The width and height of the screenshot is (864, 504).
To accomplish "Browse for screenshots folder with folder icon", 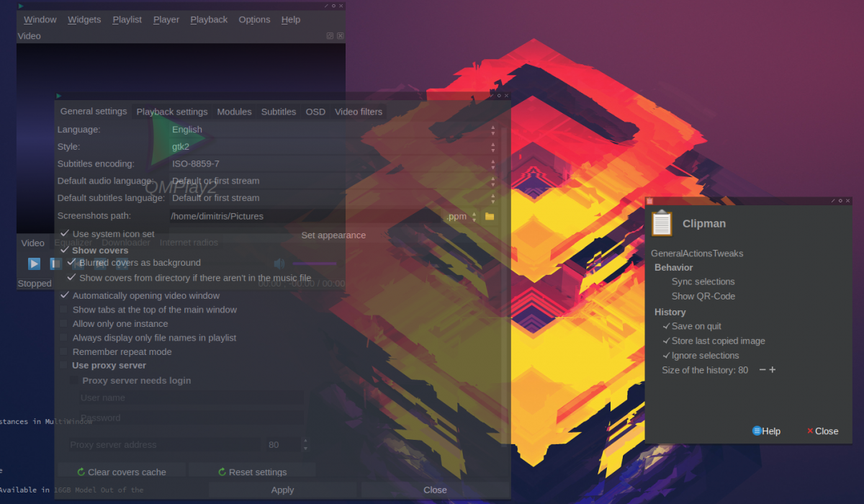I will point(490,216).
